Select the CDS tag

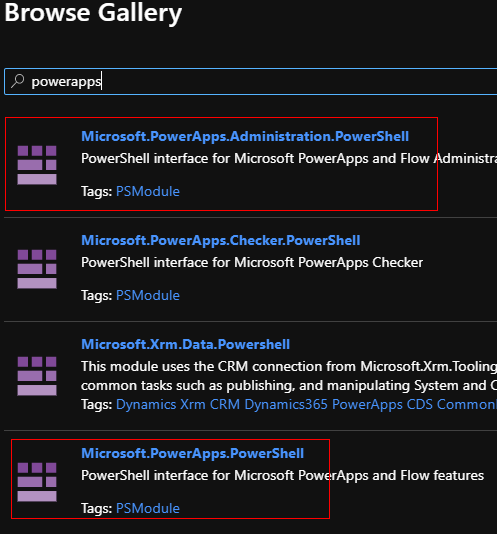point(420,405)
